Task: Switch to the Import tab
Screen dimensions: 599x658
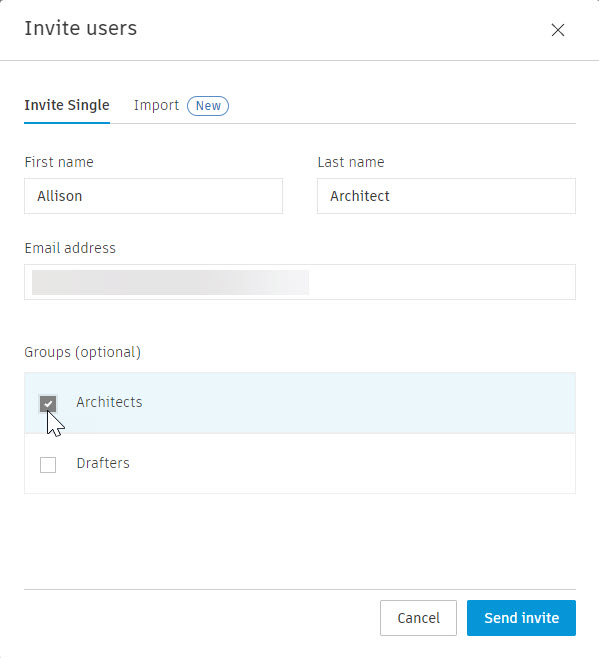Action: (x=156, y=105)
